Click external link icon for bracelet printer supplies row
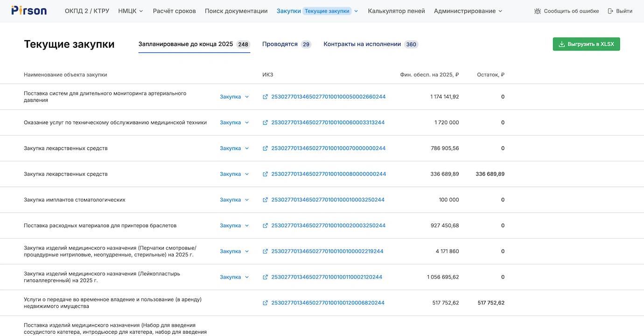 (x=266, y=226)
